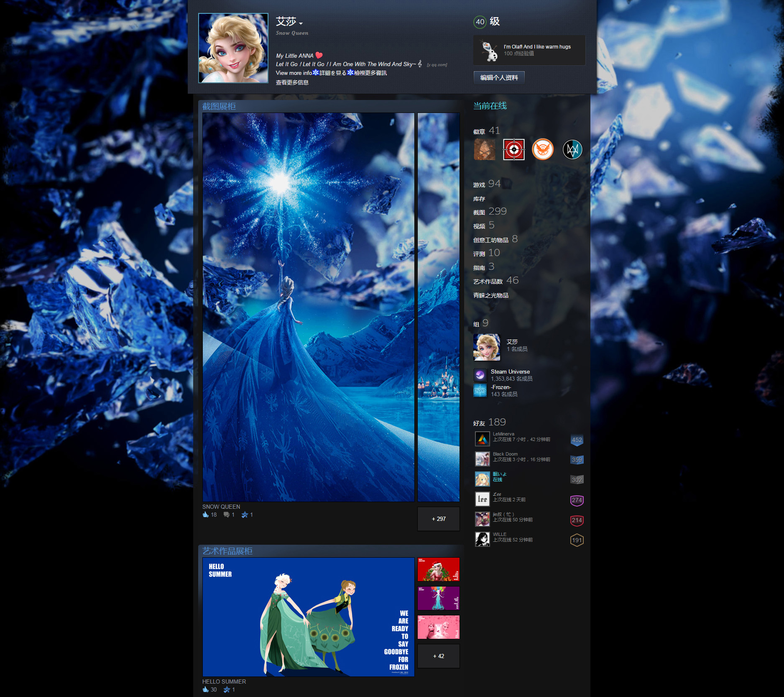Screen dimensions: 784x697
Task: Click the level 302 friend badge
Action: pos(577,480)
